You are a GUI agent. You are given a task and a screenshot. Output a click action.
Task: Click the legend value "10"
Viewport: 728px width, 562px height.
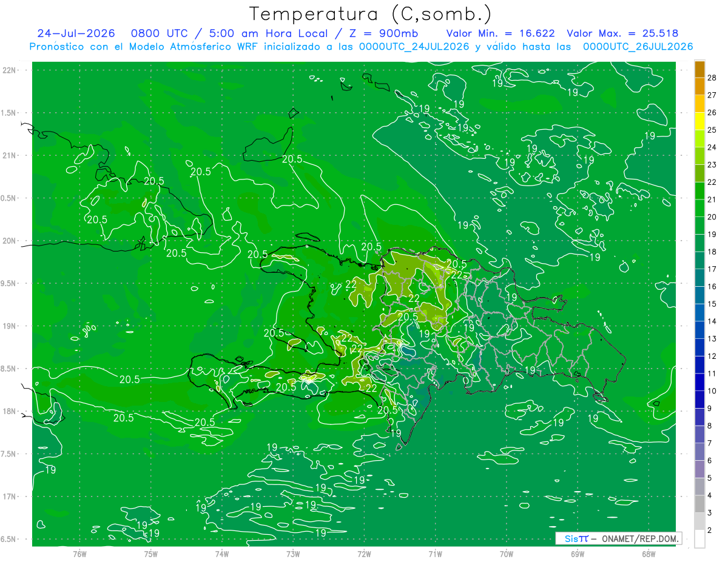[712, 391]
